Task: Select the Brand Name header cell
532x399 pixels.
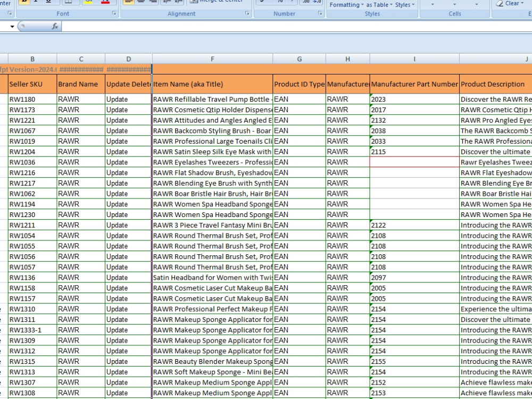Action: point(81,84)
